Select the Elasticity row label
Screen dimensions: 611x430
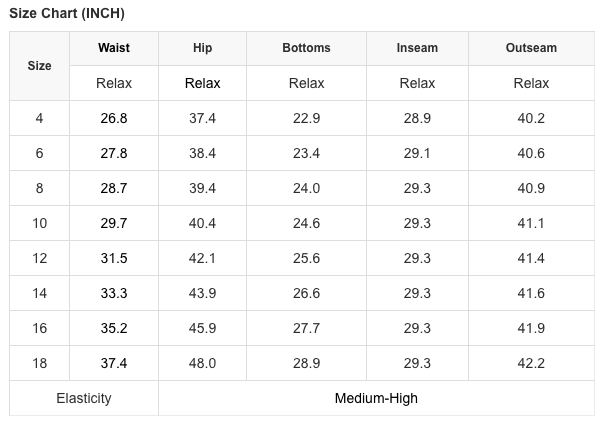pyautogui.click(x=84, y=398)
